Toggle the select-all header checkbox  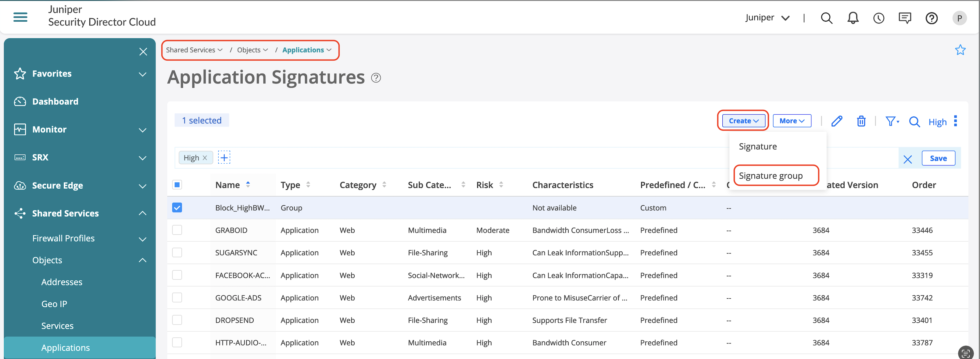pos(177,185)
